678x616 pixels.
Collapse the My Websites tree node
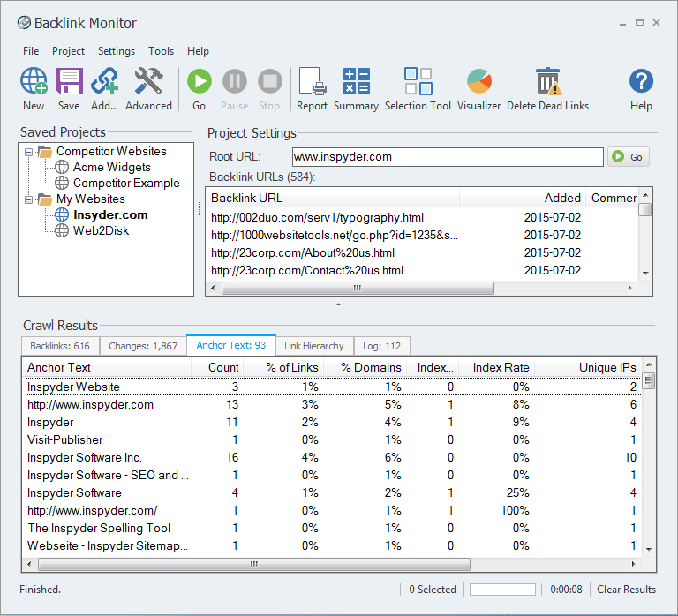[x=28, y=199]
